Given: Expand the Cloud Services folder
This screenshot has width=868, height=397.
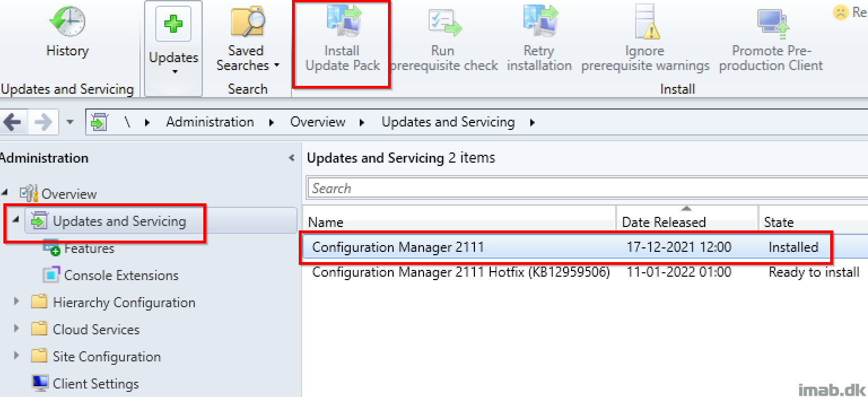Looking at the screenshot, I should click(16, 329).
